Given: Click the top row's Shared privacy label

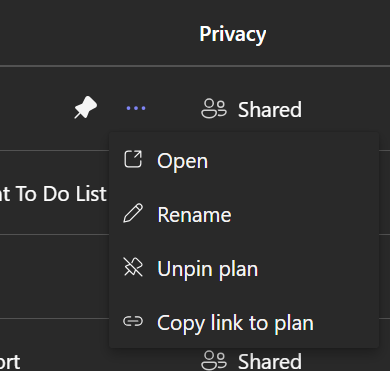Looking at the screenshot, I should click(270, 109).
